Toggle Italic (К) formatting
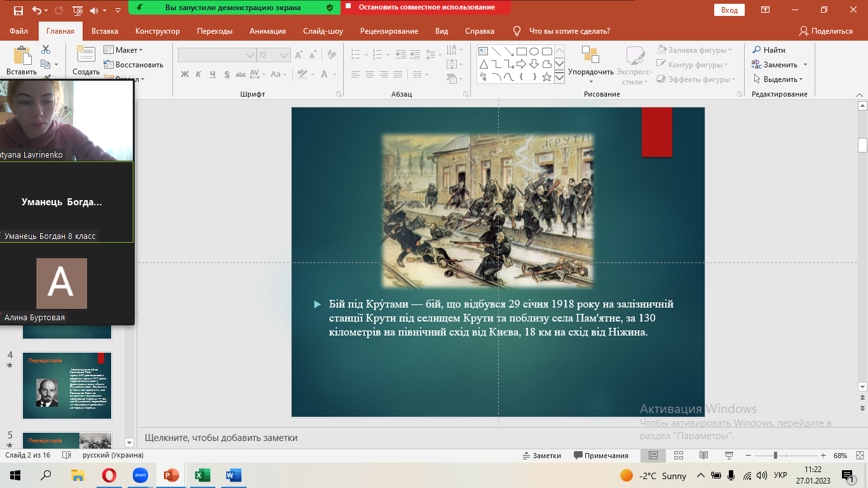Image resolution: width=868 pixels, height=488 pixels. tap(198, 74)
